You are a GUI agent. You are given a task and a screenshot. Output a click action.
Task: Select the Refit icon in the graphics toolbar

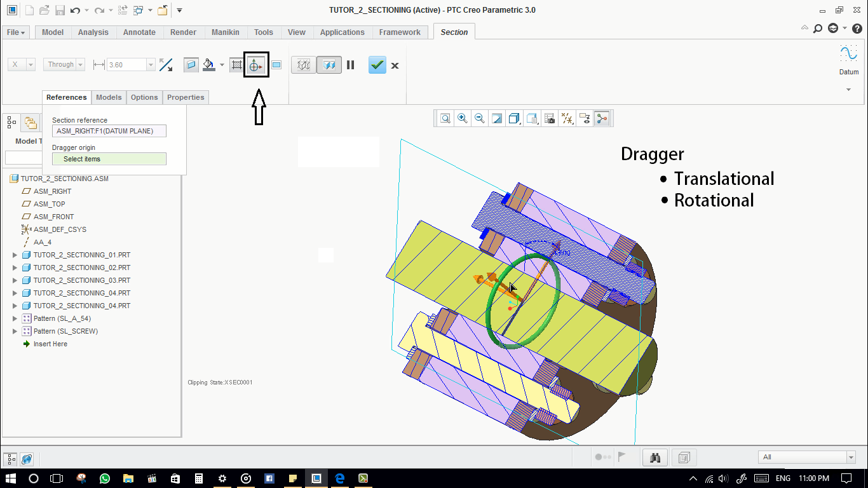pyautogui.click(x=445, y=118)
